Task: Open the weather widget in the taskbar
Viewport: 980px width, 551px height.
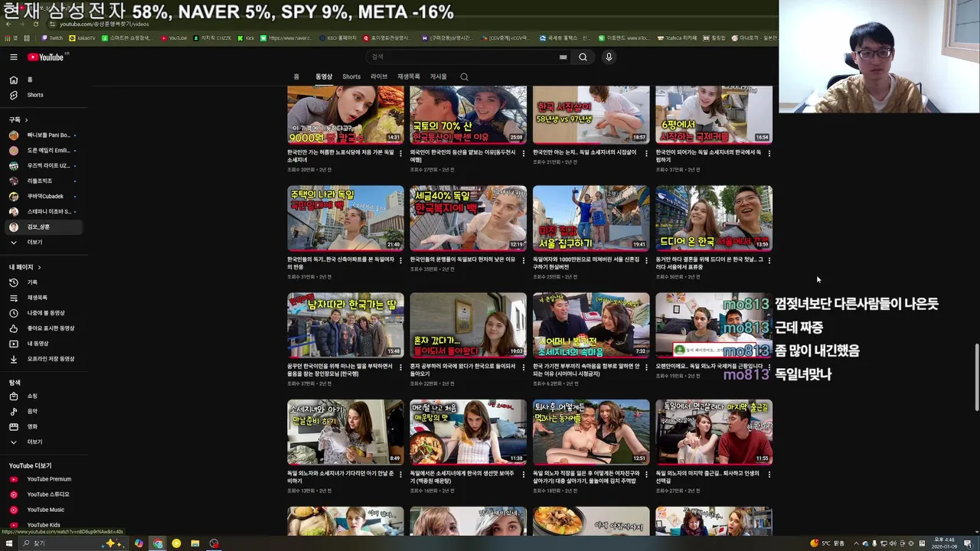Action: tap(828, 543)
